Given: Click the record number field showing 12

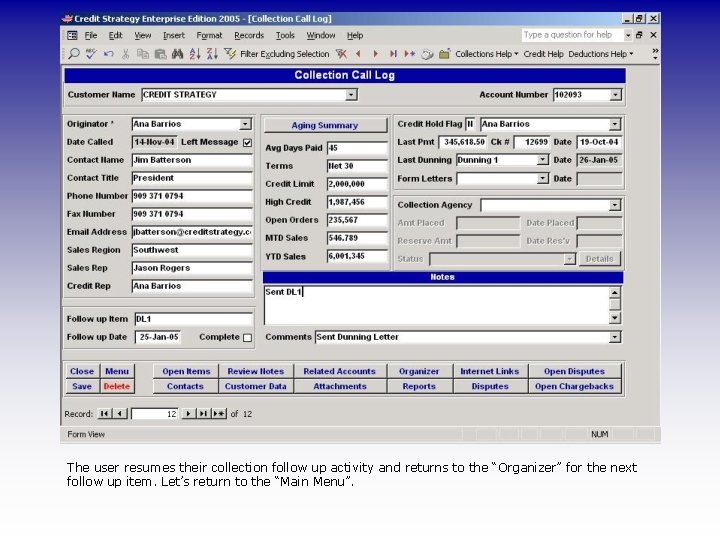Looking at the screenshot, I should 155,414.
